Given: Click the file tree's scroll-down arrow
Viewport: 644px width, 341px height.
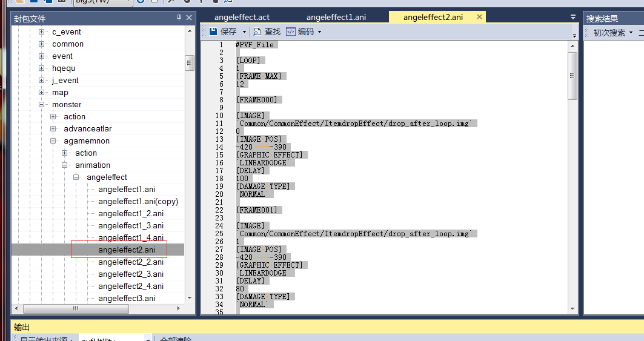Looking at the screenshot, I should [189, 297].
